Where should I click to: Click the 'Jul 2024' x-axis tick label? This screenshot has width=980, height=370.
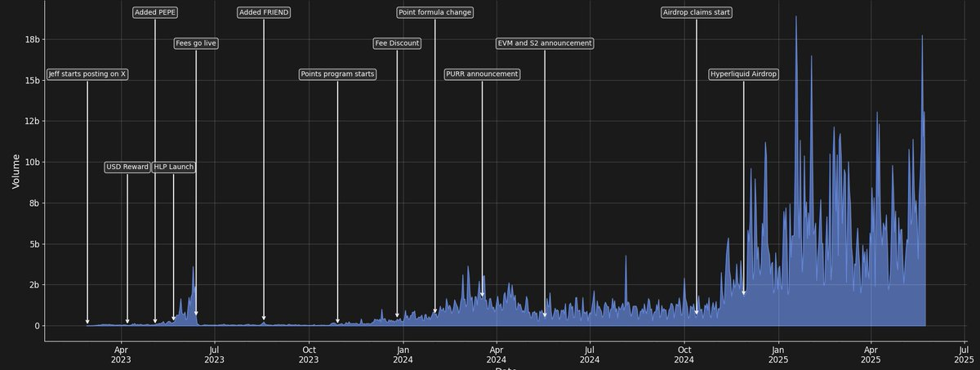click(590, 354)
